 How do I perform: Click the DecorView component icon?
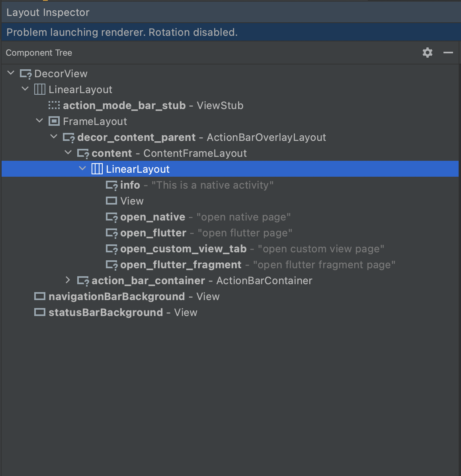tap(26, 73)
